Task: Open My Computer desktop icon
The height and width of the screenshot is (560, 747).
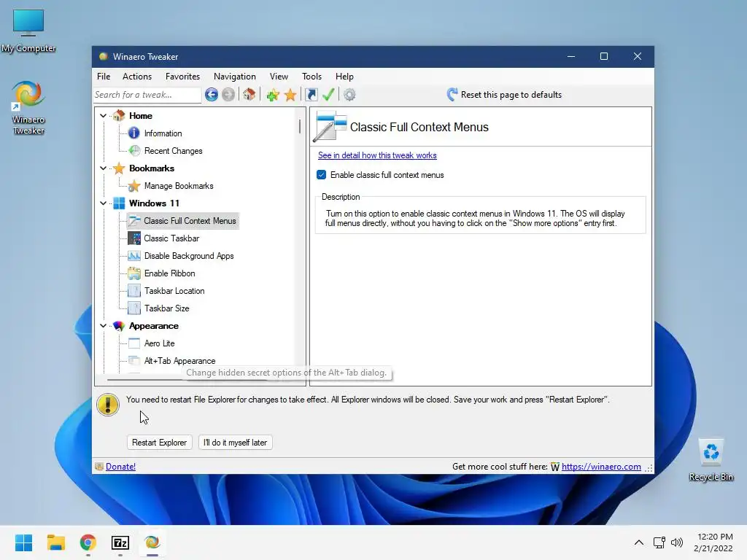Action: coord(28,31)
